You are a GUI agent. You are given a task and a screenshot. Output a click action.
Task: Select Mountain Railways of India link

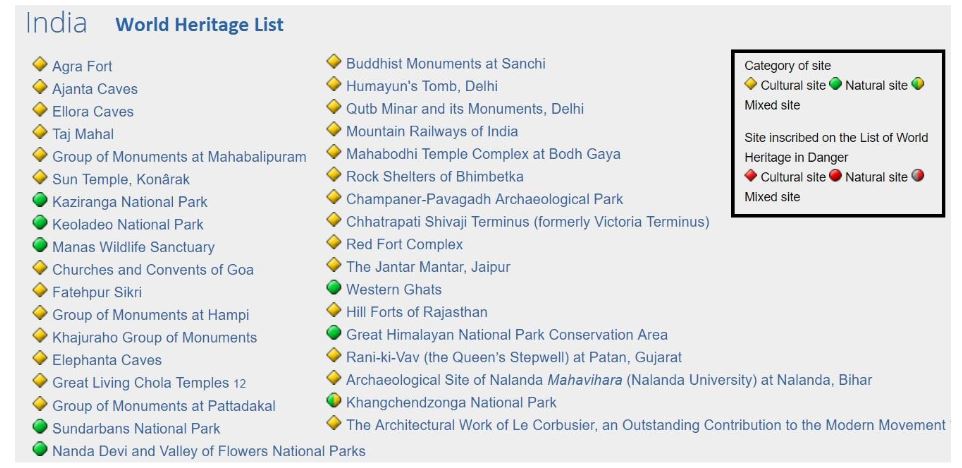click(432, 132)
